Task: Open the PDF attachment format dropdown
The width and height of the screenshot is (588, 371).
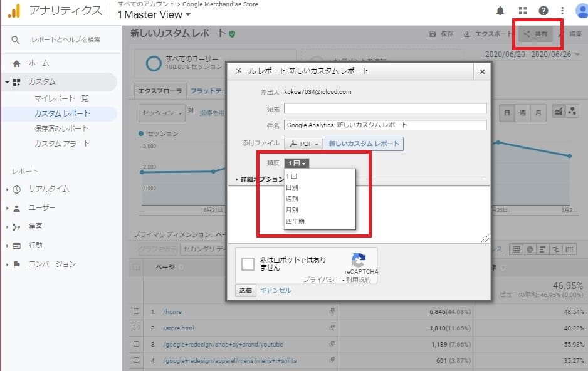Action: click(303, 144)
